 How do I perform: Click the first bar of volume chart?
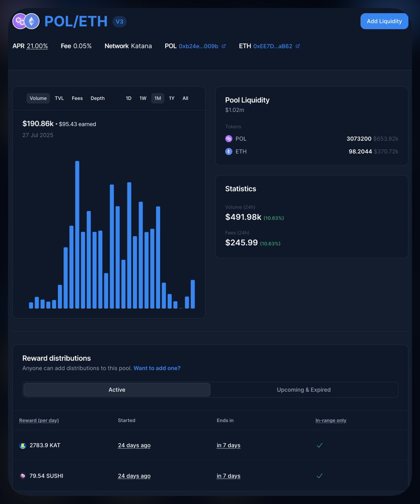[x=31, y=306]
